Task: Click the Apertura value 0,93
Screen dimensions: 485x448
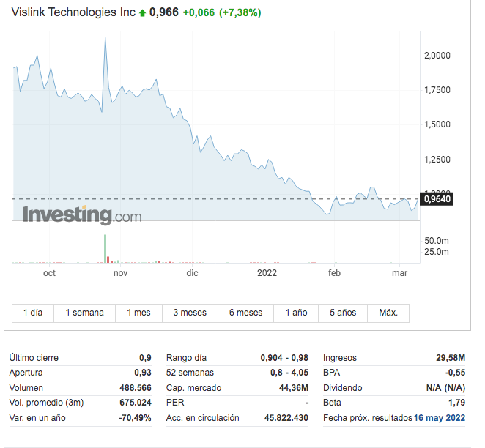Action: 143,373
